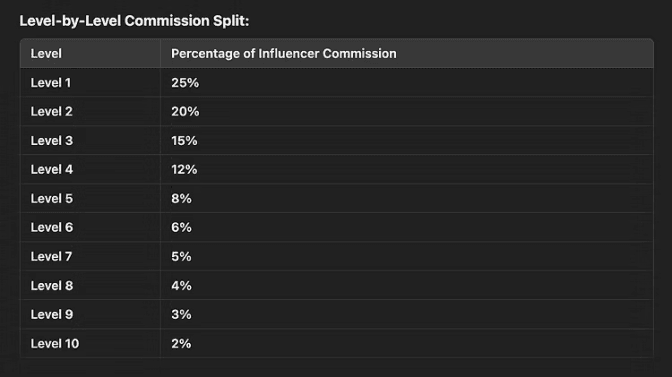Click the Level 9 row label

point(51,314)
